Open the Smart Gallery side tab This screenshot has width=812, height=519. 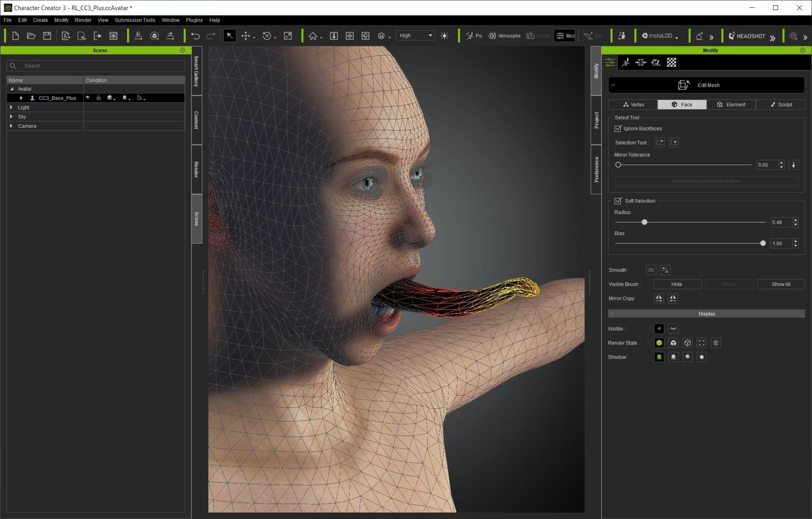coord(197,71)
